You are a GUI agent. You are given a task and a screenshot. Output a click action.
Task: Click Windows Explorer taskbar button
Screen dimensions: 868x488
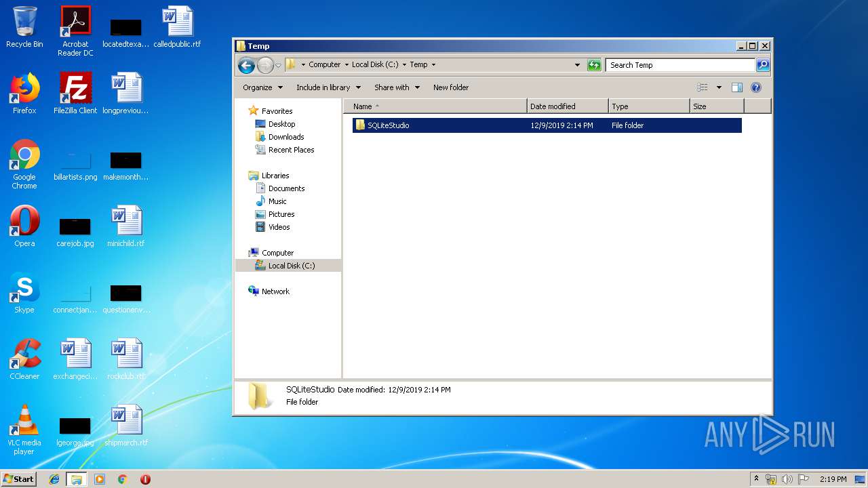coord(76,479)
